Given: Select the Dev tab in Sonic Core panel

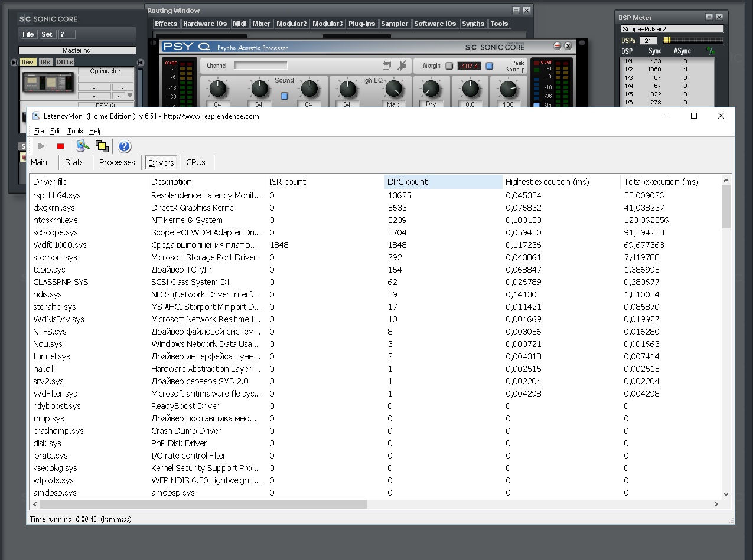Looking at the screenshot, I should tap(28, 62).
